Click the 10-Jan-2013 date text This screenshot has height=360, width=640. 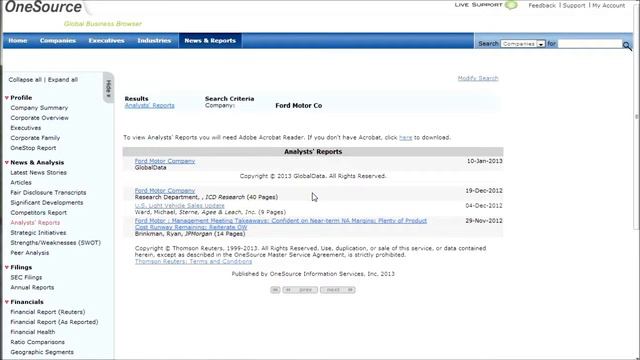tap(484, 161)
